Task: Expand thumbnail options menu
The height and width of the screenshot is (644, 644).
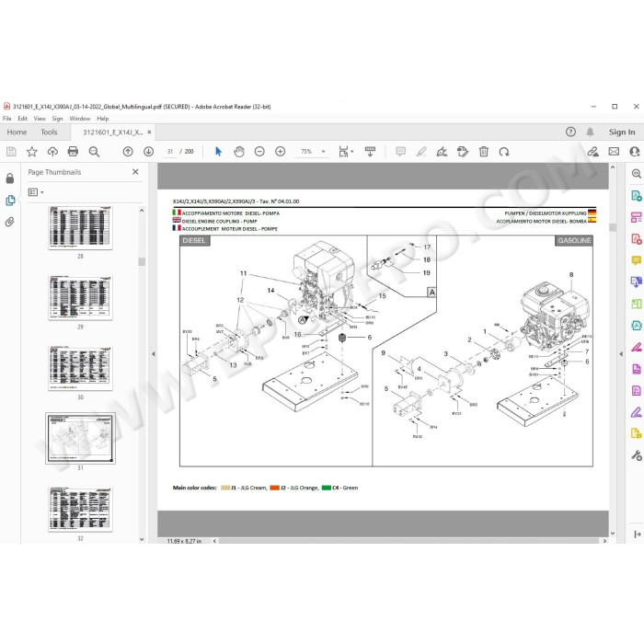Action: click(x=35, y=191)
